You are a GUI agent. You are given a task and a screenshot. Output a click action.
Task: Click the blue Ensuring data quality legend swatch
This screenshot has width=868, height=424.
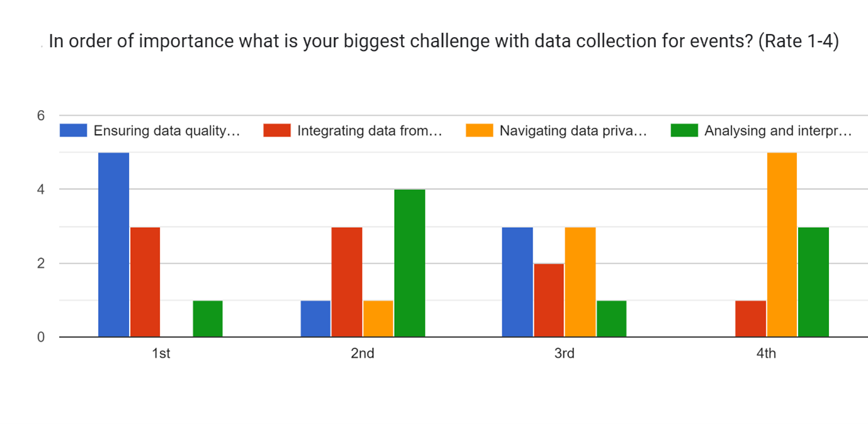coord(73,131)
